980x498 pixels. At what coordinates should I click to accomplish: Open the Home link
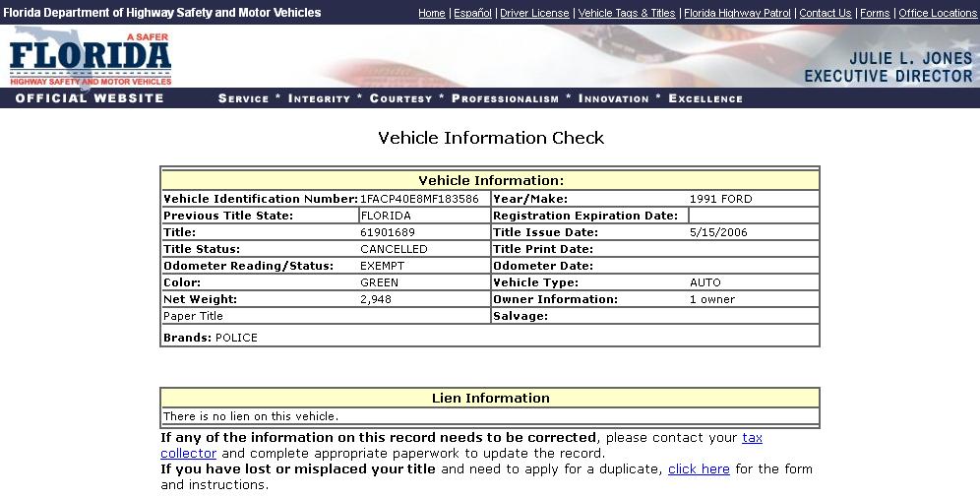431,13
